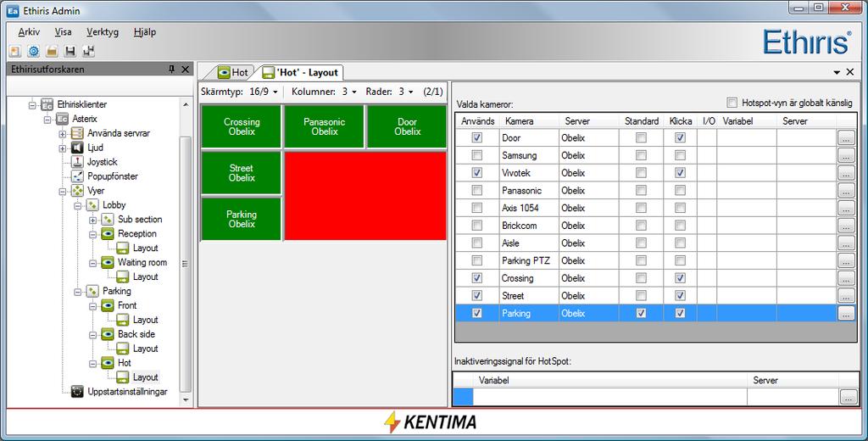Open the Rader dropdown

406,92
